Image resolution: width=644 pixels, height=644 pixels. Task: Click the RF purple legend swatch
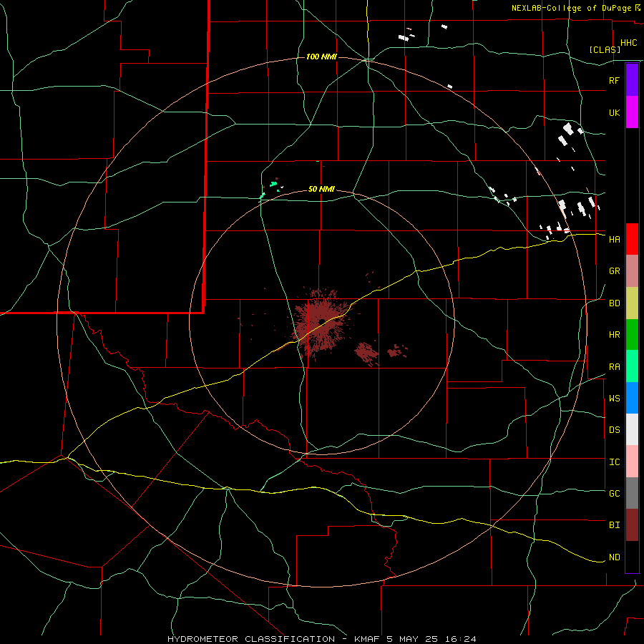(632, 79)
